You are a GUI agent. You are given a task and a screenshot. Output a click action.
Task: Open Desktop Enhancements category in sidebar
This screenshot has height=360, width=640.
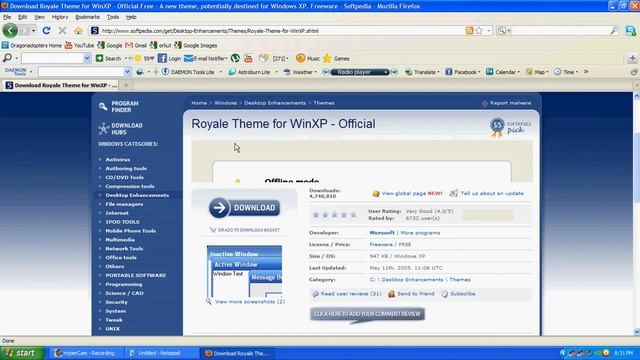point(137,195)
